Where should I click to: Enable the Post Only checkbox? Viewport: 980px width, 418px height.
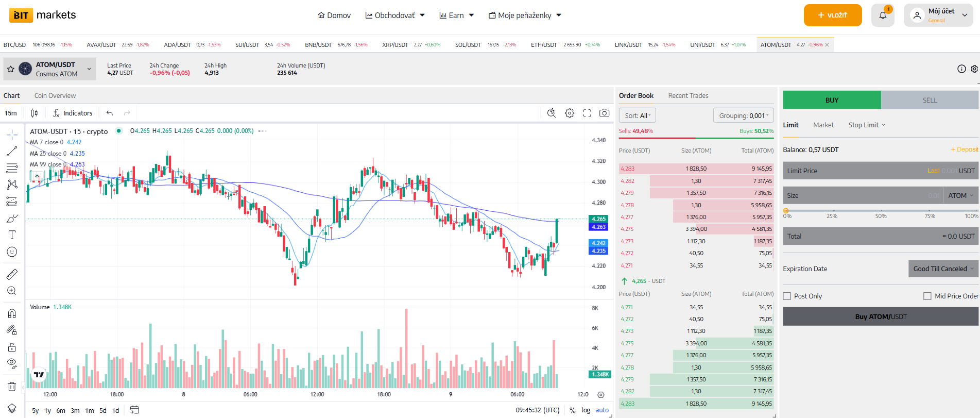(x=787, y=296)
